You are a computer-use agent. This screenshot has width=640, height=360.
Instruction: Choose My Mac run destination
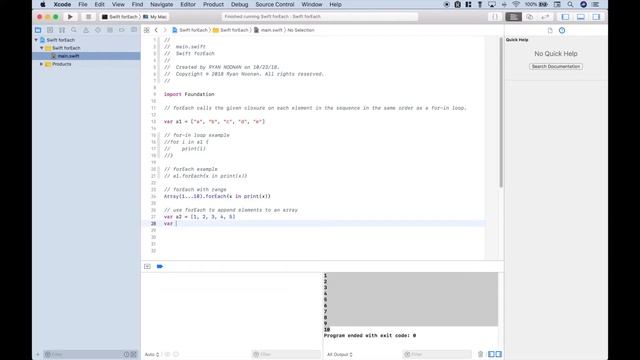coord(155,17)
